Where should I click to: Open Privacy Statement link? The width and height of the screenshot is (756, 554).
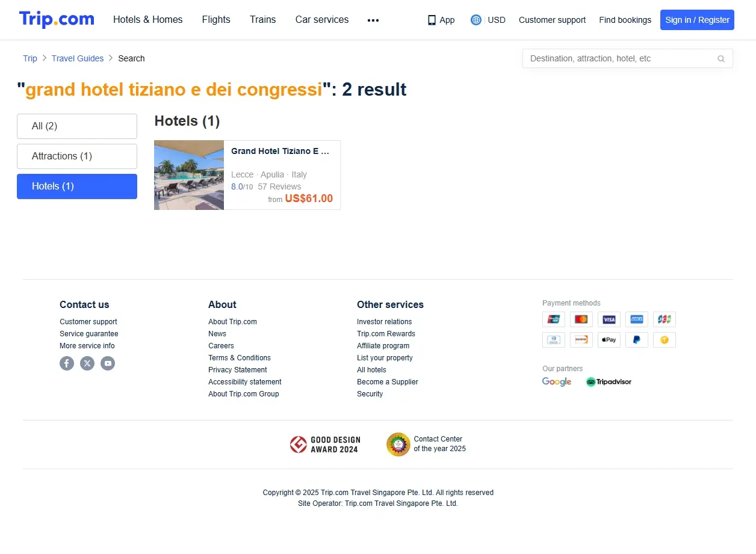pos(238,370)
